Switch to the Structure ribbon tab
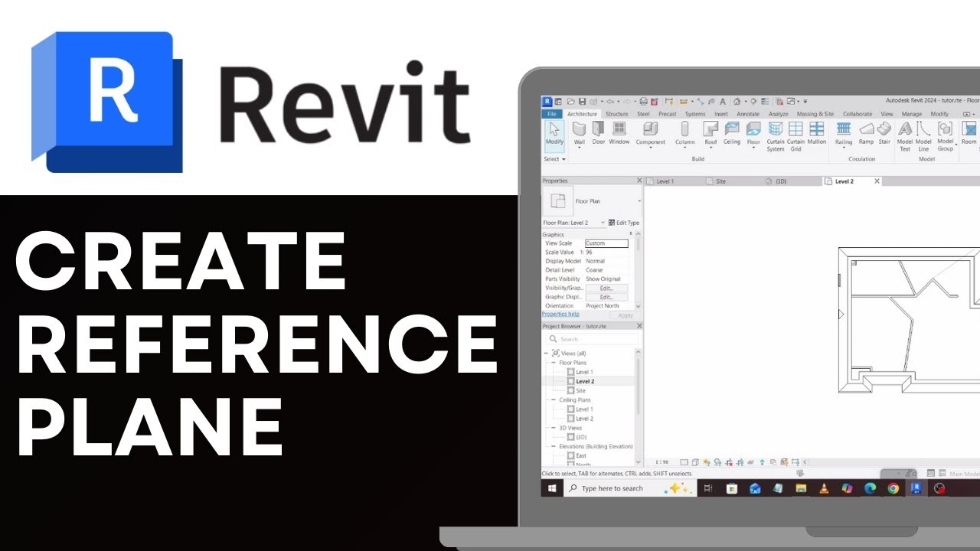980x551 pixels. tap(616, 114)
